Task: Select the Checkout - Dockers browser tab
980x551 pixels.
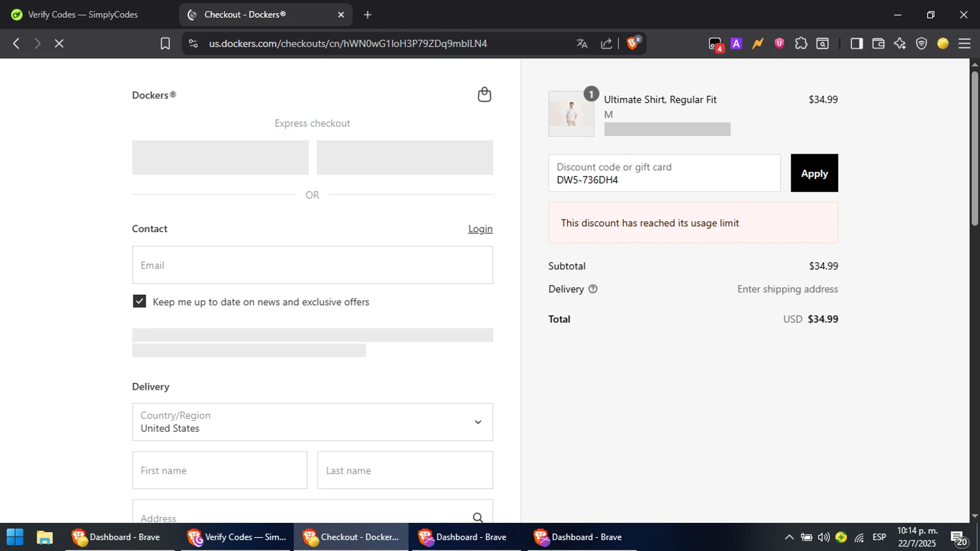Action: click(265, 14)
